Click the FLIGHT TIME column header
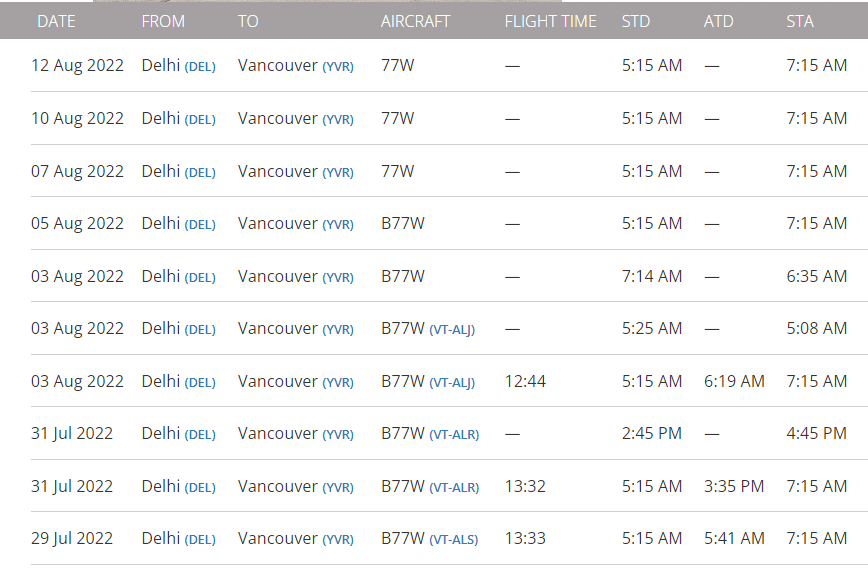The width and height of the screenshot is (868, 568). 550,21
